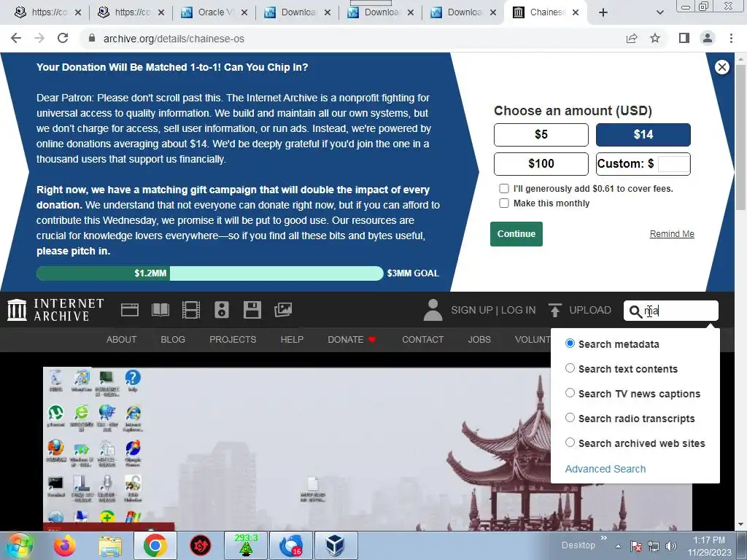Click volume speaker tray icon
Image resolution: width=747 pixels, height=560 pixels.
click(671, 546)
